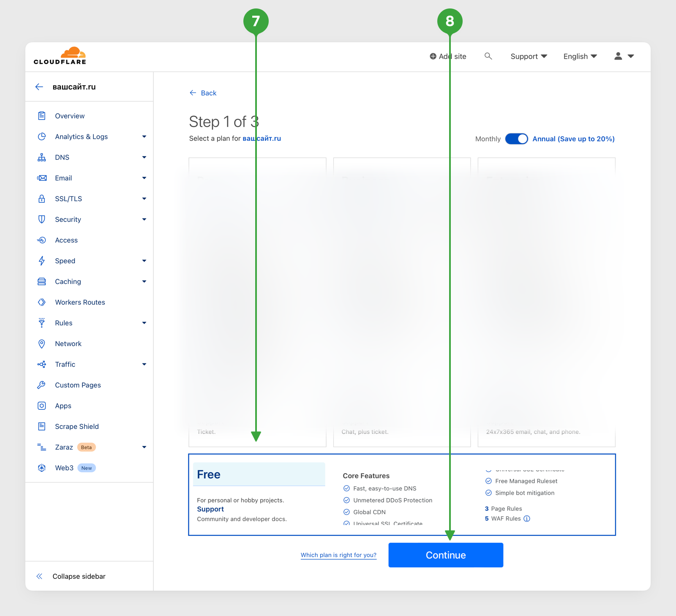Collapse sidebar using double chevron icon
Screen dimensions: 676x616
tap(39, 576)
